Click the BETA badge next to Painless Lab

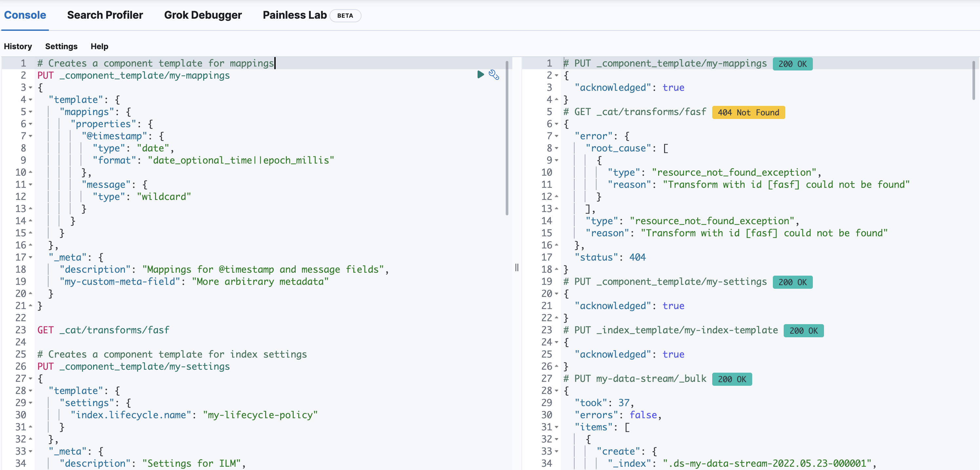(345, 16)
